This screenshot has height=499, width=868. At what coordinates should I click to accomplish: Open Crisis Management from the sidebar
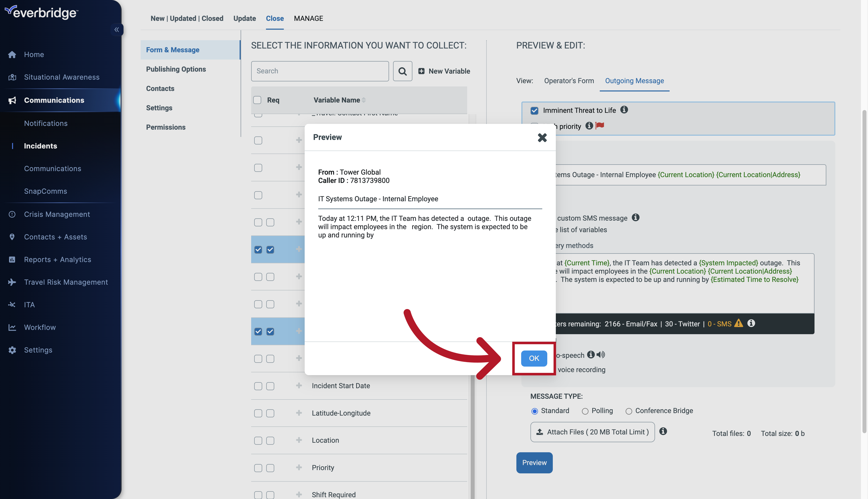point(57,214)
